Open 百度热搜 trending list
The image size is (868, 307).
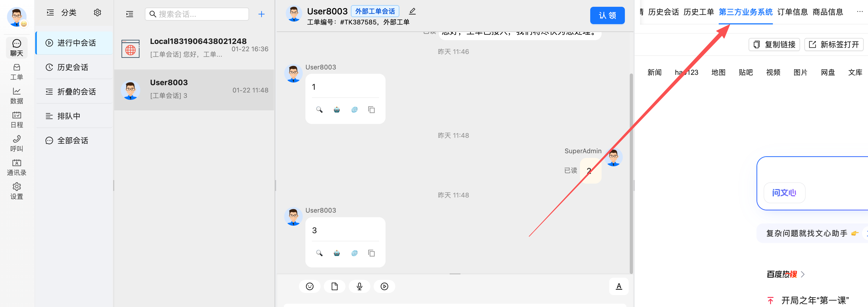point(782,274)
